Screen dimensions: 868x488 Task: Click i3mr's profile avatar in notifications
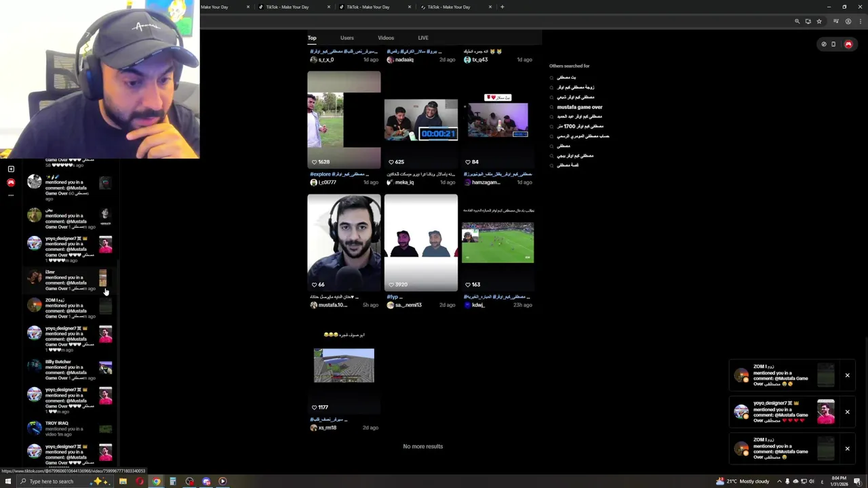[x=34, y=277]
